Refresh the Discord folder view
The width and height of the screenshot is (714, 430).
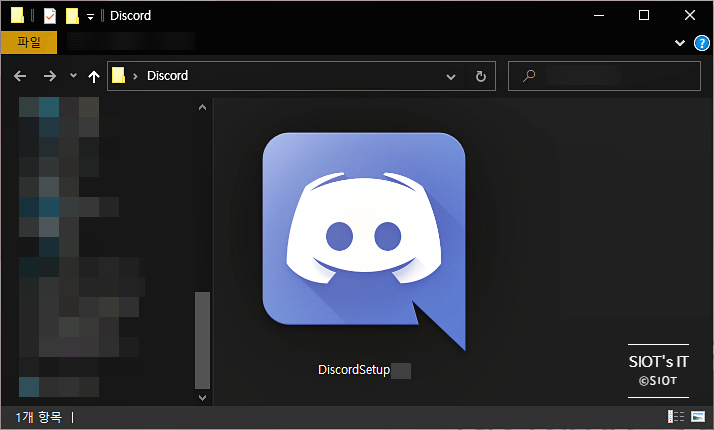[481, 76]
